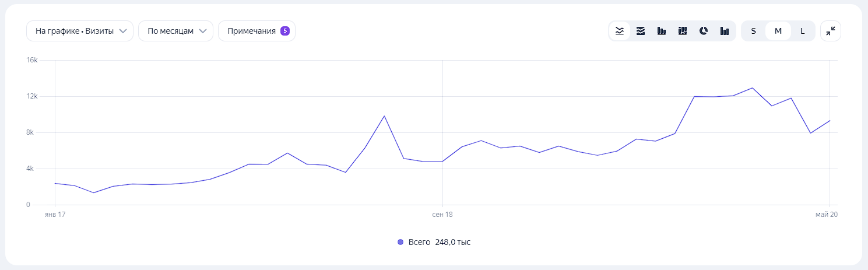
Task: Click the purple notes count badge
Action: (x=285, y=31)
